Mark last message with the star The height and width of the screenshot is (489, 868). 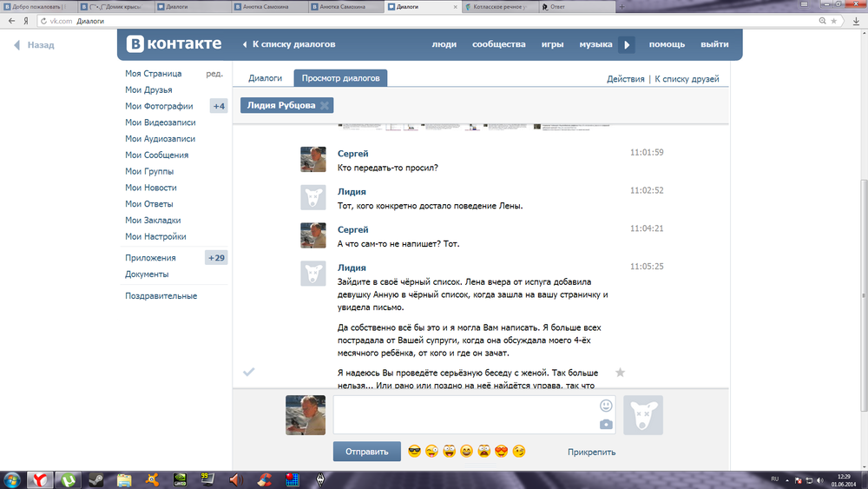tap(620, 372)
